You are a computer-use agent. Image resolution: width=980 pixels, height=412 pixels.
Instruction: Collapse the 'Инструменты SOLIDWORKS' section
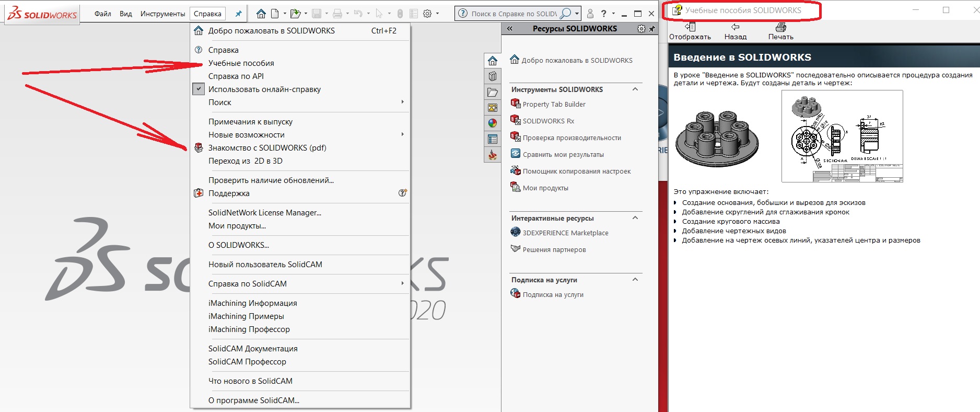point(635,89)
